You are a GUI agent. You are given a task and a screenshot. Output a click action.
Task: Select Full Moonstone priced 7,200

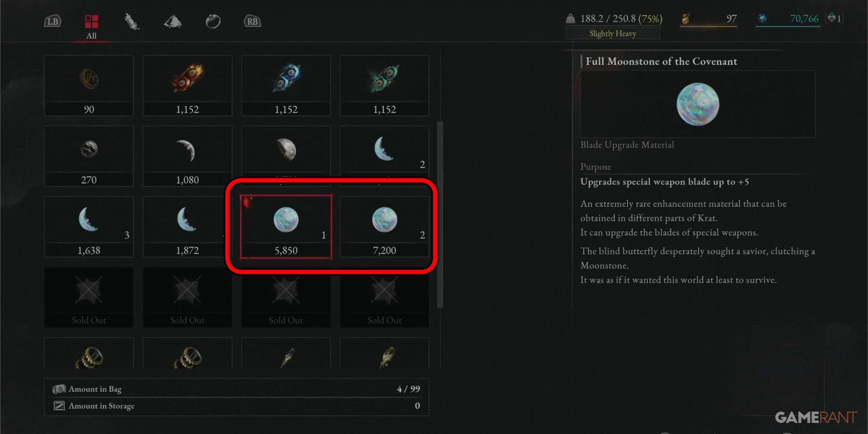coord(385,227)
